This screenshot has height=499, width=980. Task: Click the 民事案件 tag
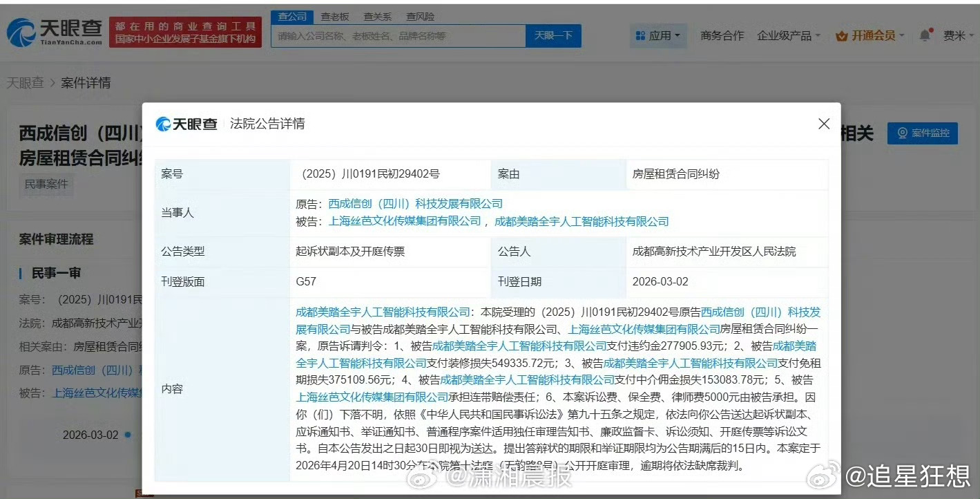46,185
